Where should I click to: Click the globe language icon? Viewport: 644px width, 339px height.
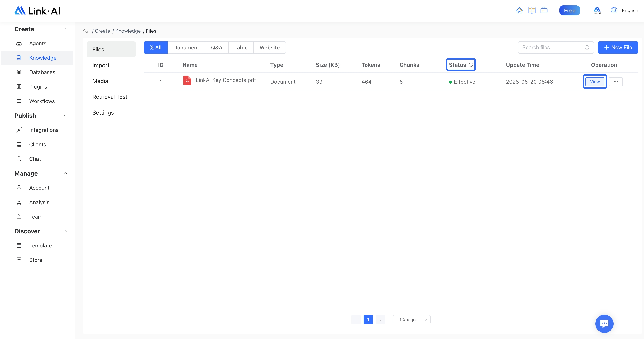point(614,10)
